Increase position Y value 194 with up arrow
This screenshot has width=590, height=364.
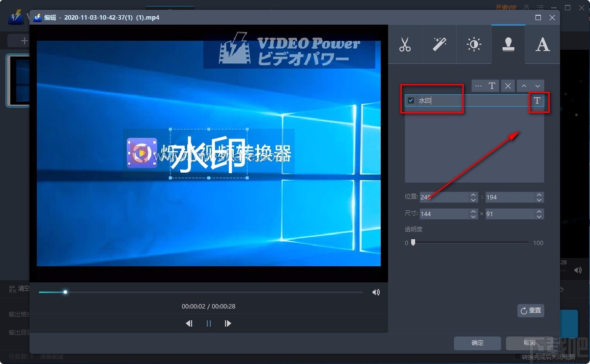coord(539,195)
